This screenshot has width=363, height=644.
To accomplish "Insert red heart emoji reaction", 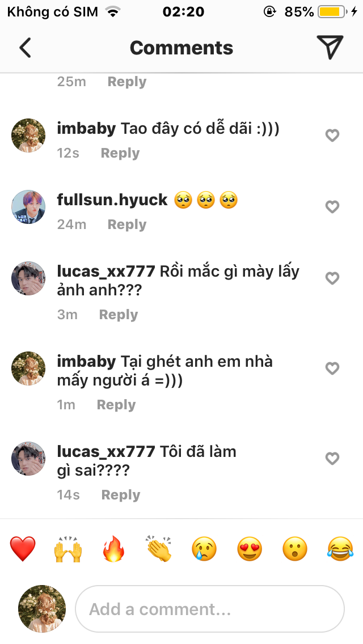I will [23, 549].
